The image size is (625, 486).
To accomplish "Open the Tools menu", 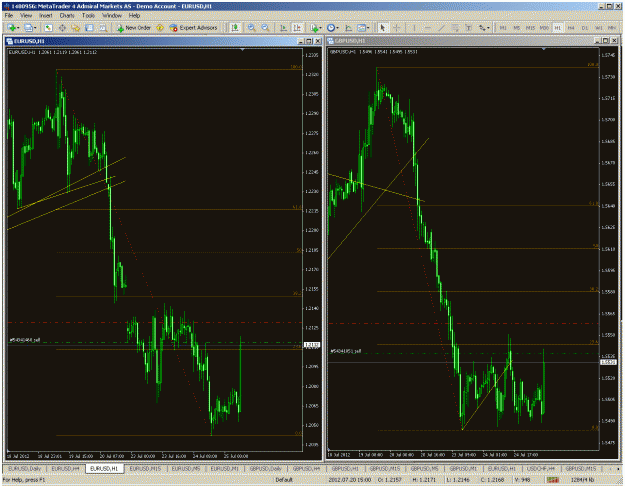I will tap(88, 16).
